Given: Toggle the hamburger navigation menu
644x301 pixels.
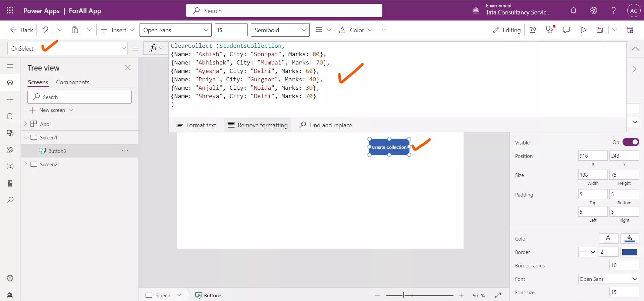Looking at the screenshot, I should click(10, 66).
